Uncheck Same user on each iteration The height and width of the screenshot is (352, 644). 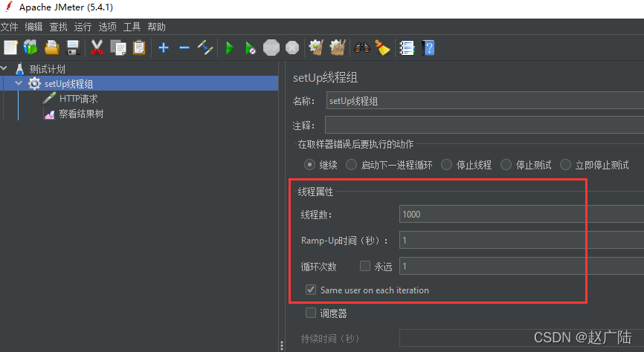pos(311,290)
